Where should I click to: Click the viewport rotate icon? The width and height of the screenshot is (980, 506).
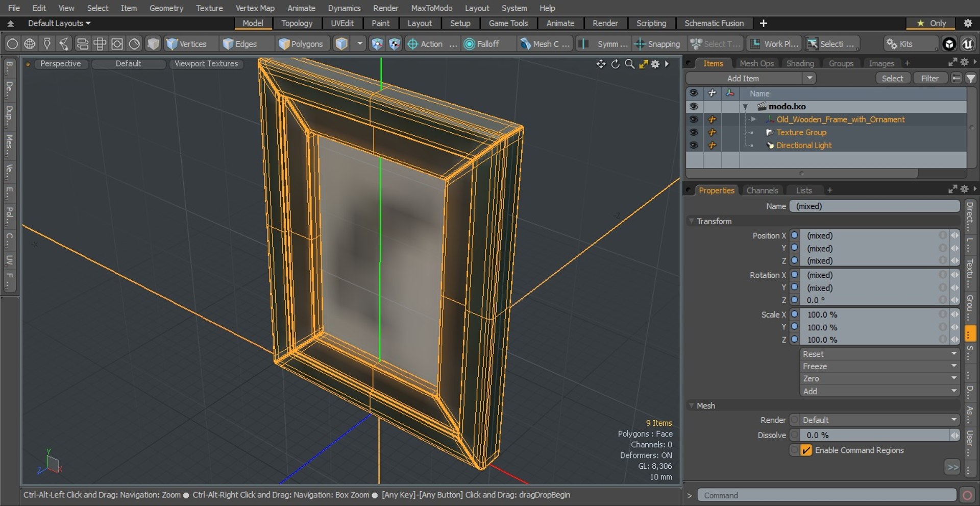tap(616, 64)
